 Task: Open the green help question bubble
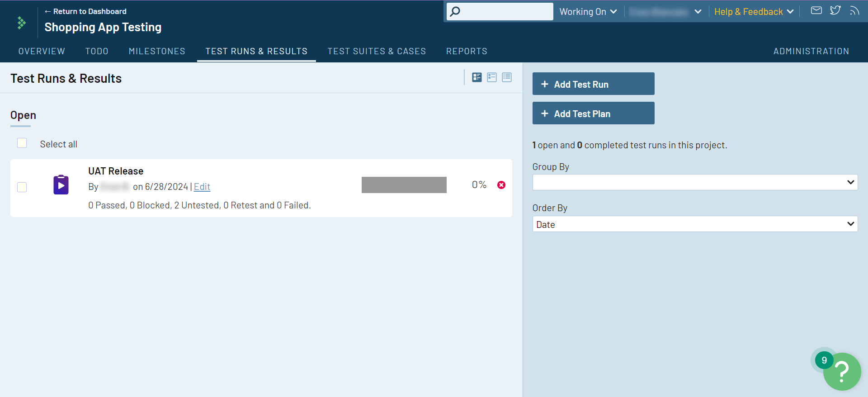click(841, 372)
